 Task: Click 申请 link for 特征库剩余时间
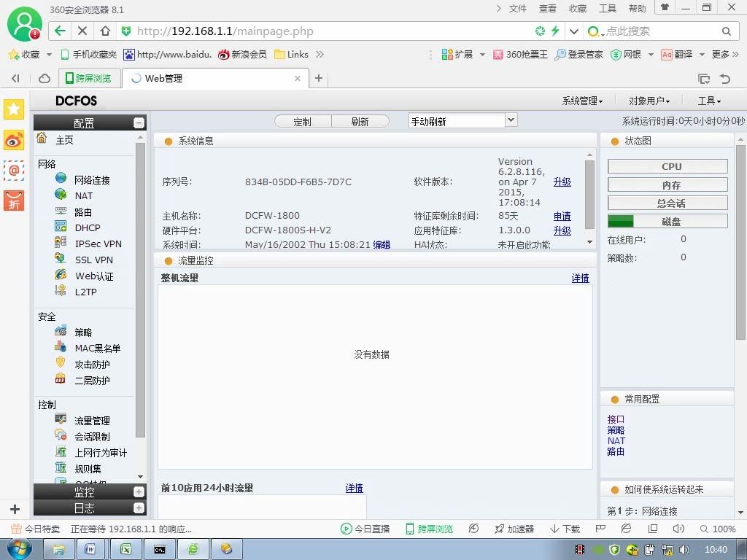[x=562, y=216]
